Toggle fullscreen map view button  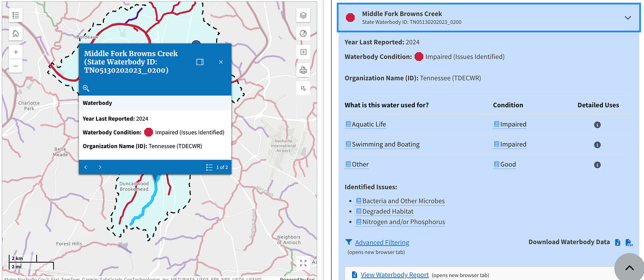303,263
